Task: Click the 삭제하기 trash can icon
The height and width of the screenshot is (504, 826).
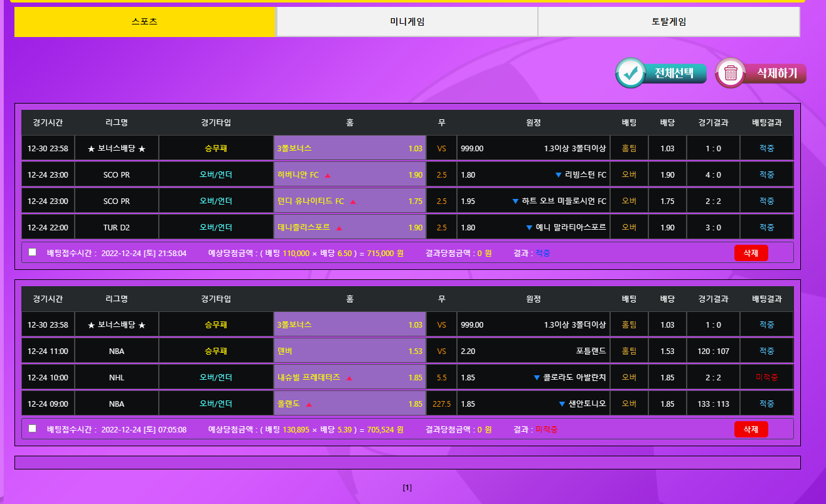Action: coord(731,73)
